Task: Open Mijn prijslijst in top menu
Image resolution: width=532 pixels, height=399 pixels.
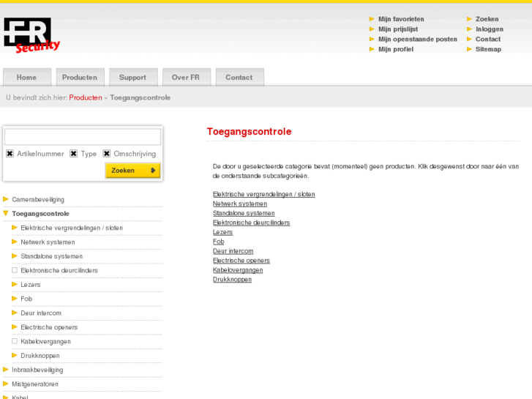Action: pos(398,29)
